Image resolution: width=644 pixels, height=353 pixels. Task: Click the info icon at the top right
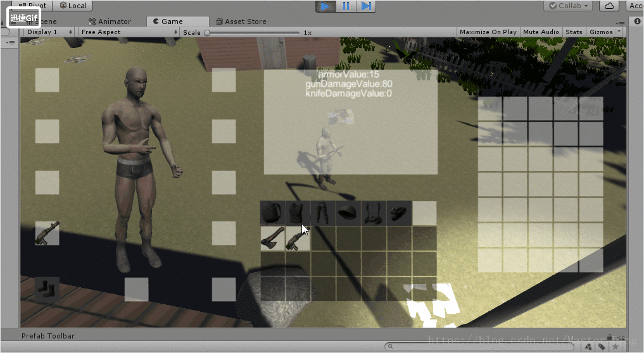pos(637,22)
